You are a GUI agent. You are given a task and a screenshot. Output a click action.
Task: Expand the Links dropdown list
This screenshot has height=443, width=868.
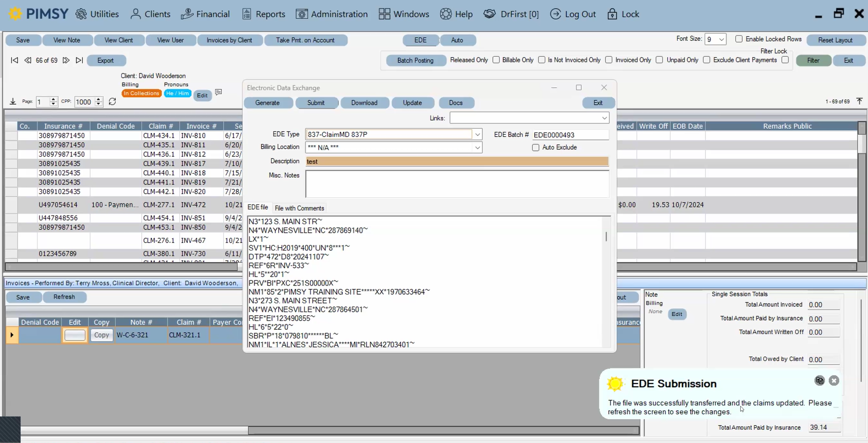604,118
